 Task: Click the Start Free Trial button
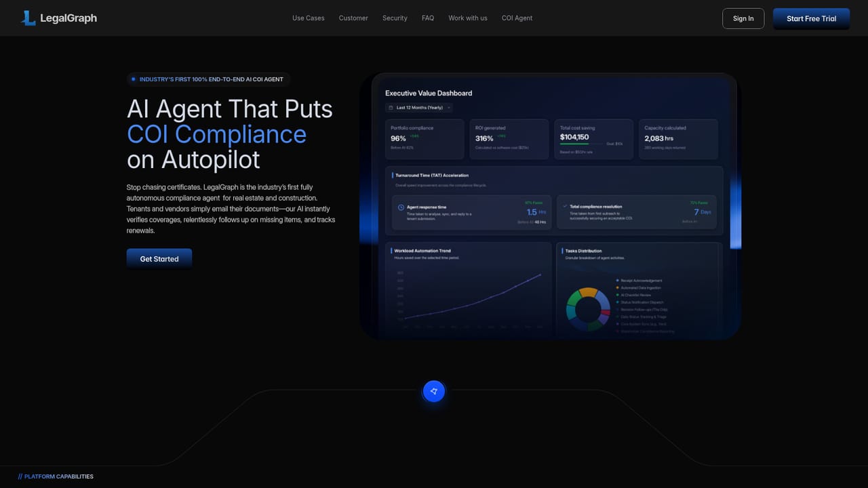[x=811, y=18]
